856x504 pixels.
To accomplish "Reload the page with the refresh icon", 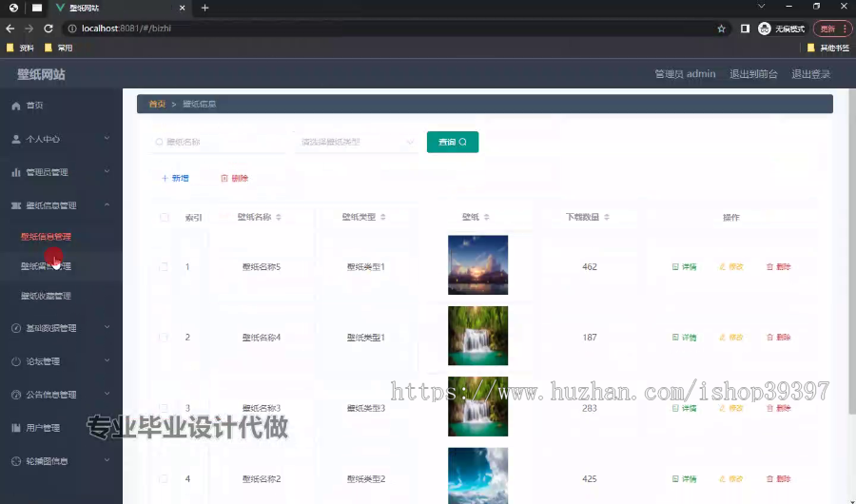I will (49, 29).
